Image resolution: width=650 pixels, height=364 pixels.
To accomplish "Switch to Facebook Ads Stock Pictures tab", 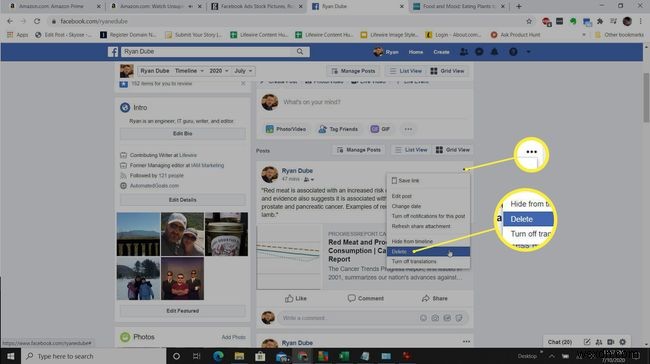I will point(256,6).
